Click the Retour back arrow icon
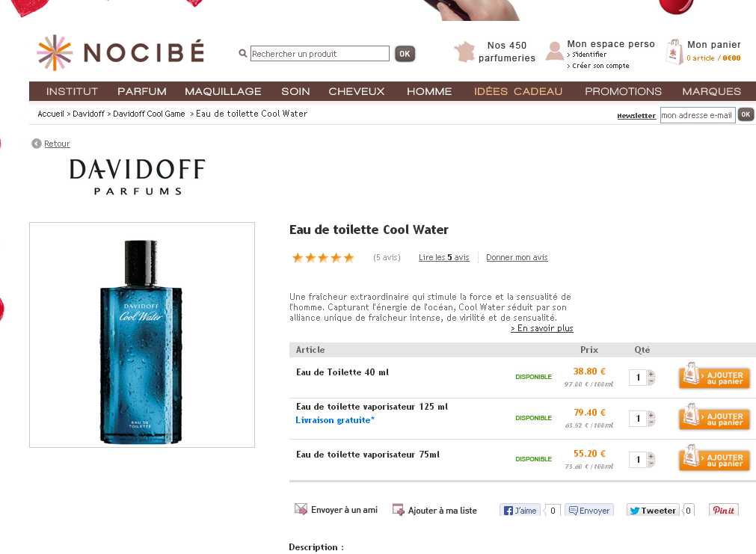 (37, 144)
